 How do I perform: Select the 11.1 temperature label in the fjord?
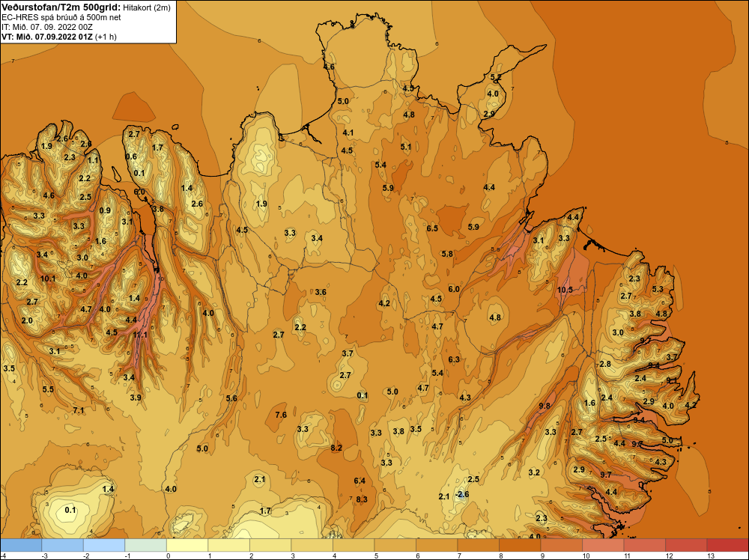pos(140,335)
